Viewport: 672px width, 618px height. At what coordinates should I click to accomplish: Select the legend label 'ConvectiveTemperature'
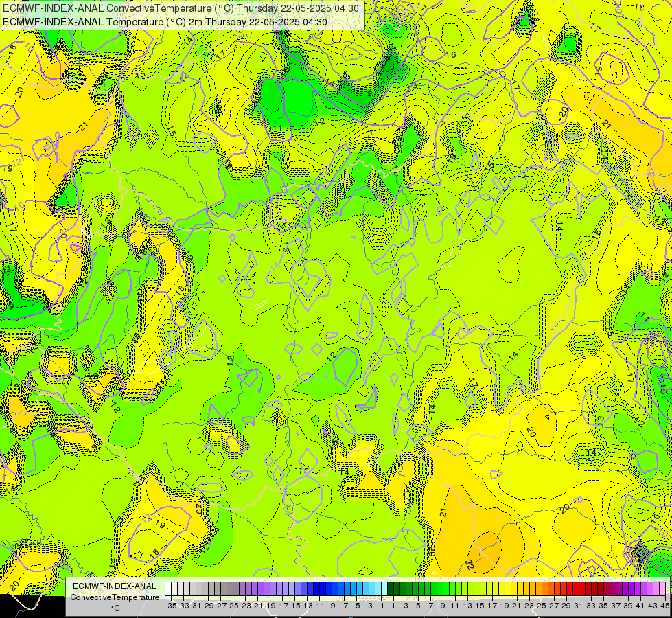point(115,597)
